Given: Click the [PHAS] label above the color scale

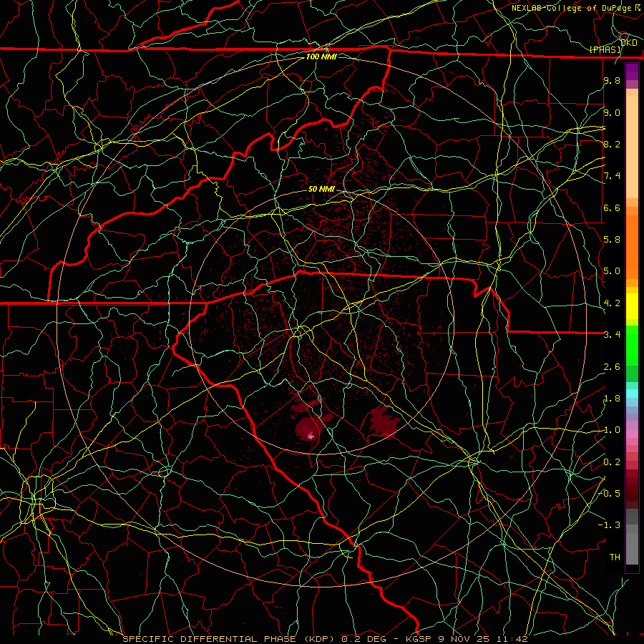Looking at the screenshot, I should [605, 50].
